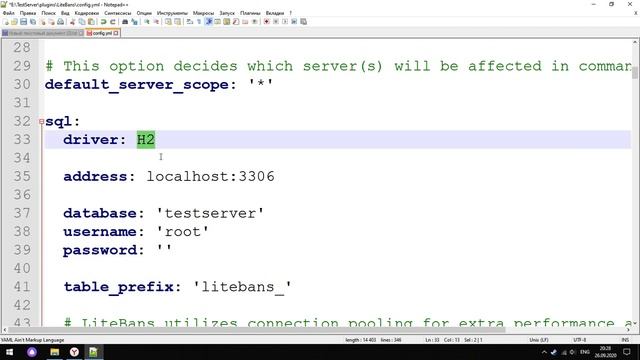640x360 pixels.
Task: Click the Zoom Out toolbar icon
Action: pos(156,22)
